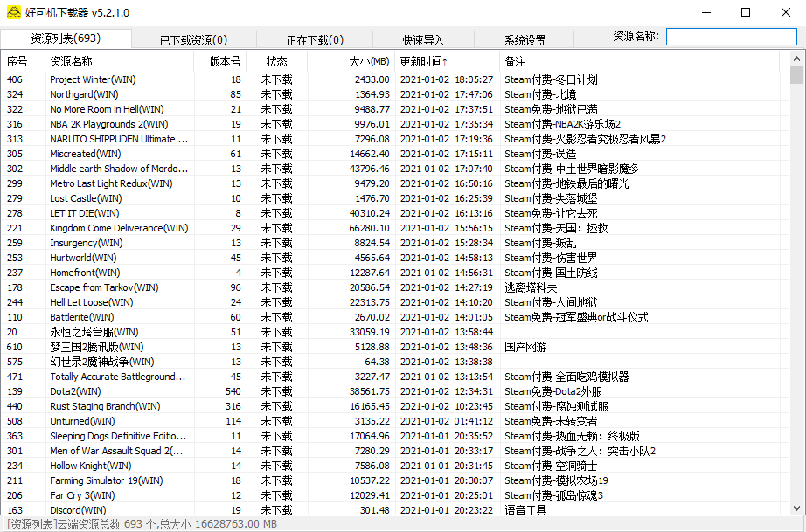Select Kingdom Come Deliverance(WIN) row
Image resolution: width=806 pixels, height=532 pixels.
coord(395,229)
